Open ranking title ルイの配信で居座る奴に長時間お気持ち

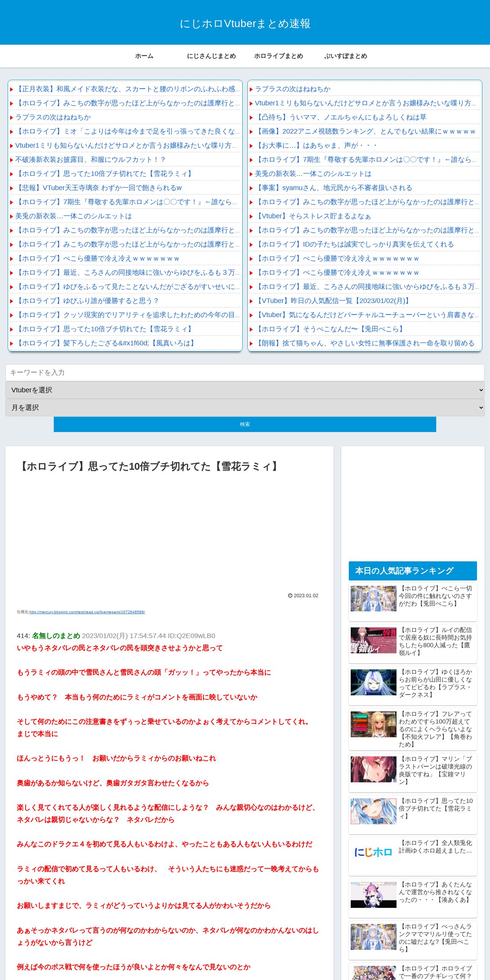(x=435, y=642)
